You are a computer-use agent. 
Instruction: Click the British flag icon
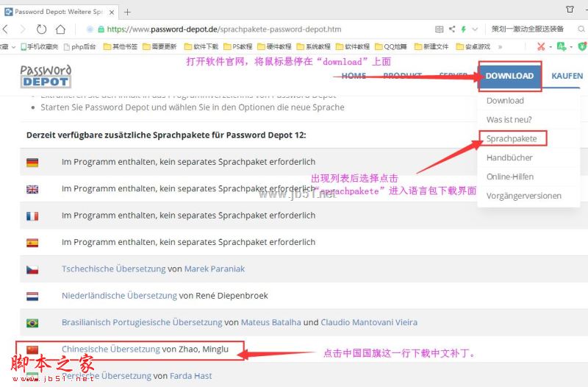[x=32, y=189]
